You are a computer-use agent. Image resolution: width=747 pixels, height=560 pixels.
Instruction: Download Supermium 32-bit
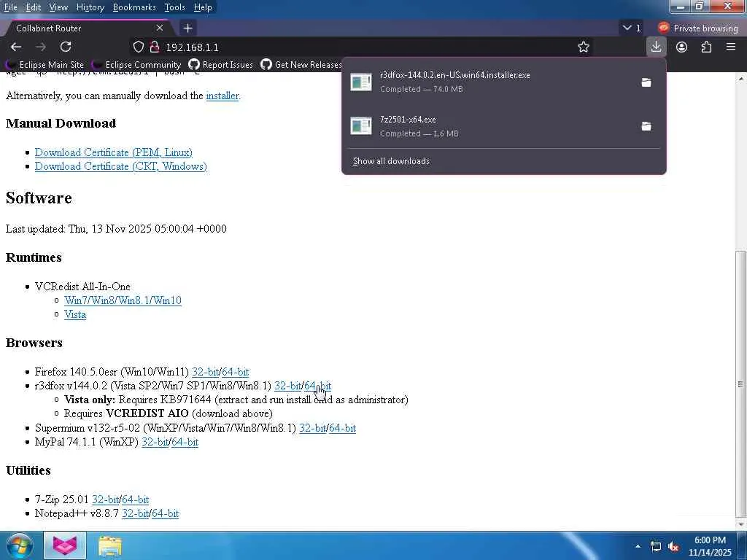[312, 428]
